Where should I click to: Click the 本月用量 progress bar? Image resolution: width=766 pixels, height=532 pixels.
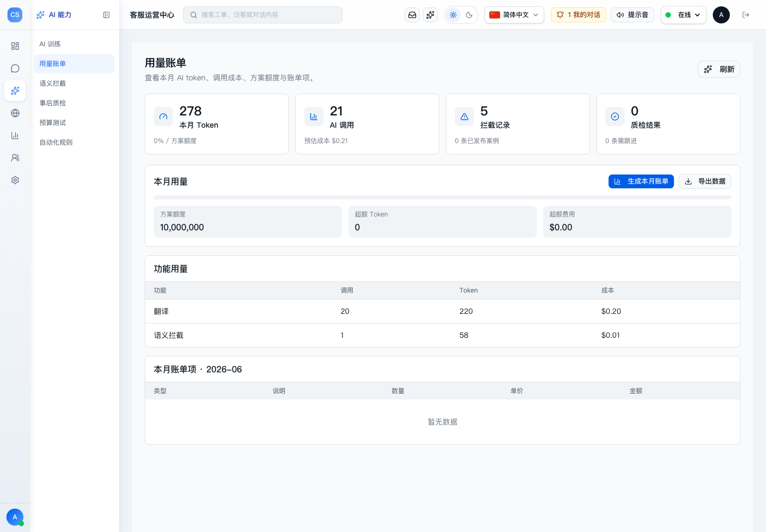point(443,197)
